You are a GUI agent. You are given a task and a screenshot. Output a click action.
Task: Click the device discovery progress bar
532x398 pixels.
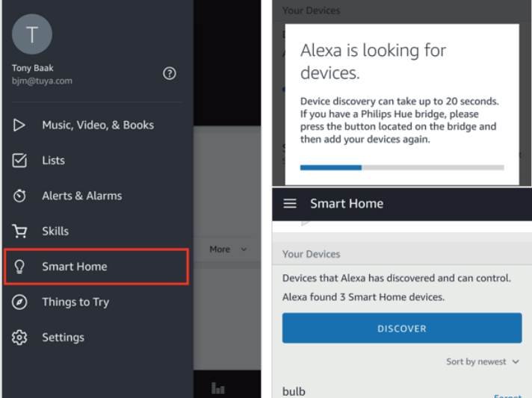click(x=401, y=167)
